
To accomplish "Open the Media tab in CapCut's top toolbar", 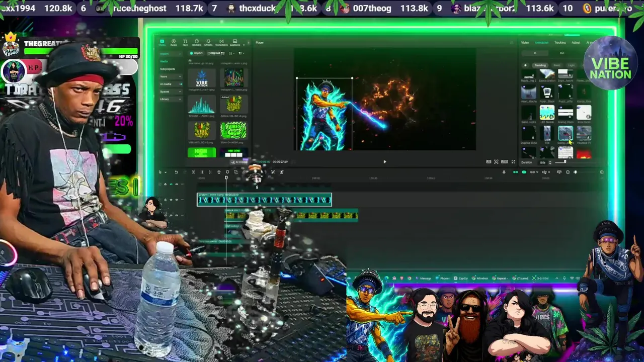I will pyautogui.click(x=162, y=42).
